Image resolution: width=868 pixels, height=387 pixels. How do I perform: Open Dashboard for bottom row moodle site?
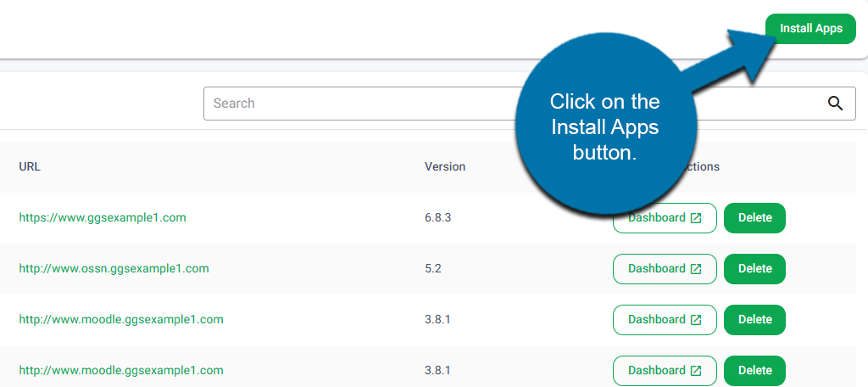coord(664,371)
